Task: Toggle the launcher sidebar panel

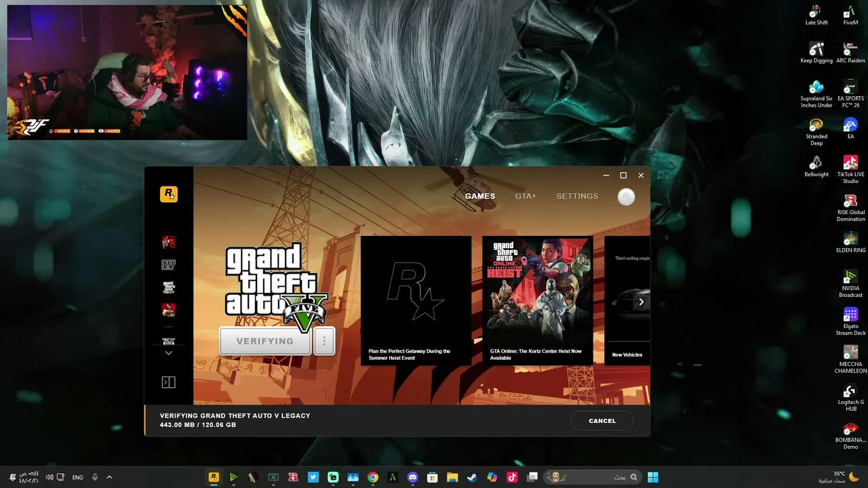Action: (169, 382)
